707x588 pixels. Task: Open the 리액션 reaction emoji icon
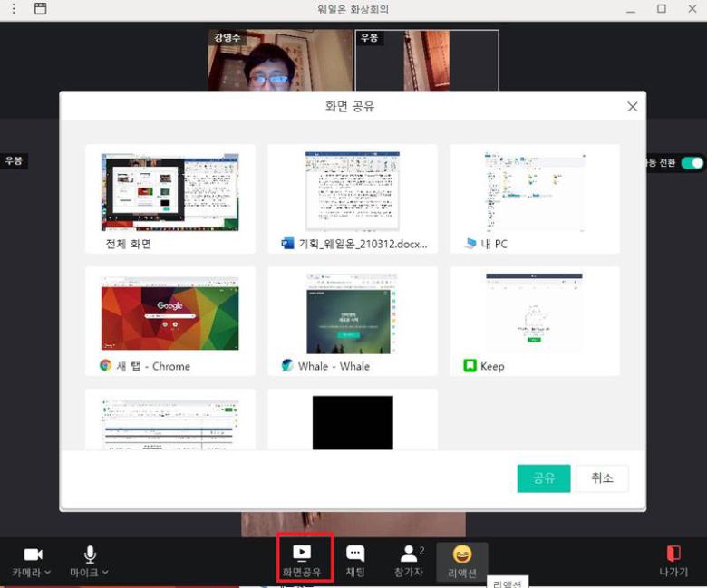(x=462, y=554)
